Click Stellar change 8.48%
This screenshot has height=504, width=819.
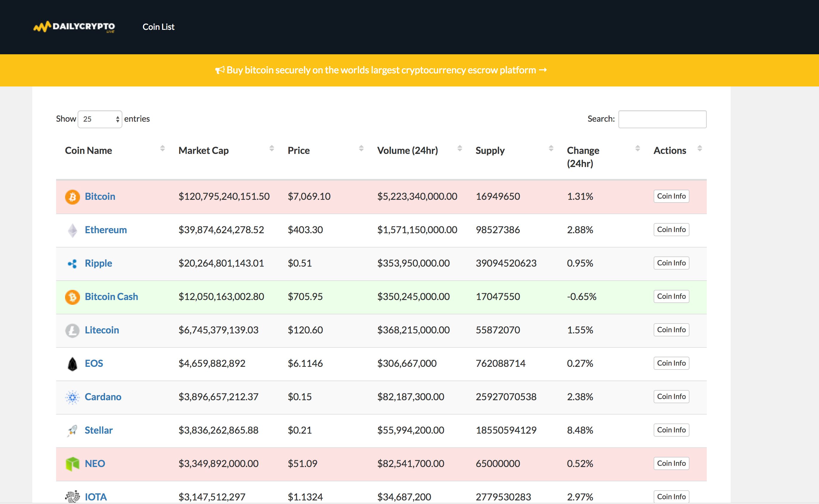(580, 430)
